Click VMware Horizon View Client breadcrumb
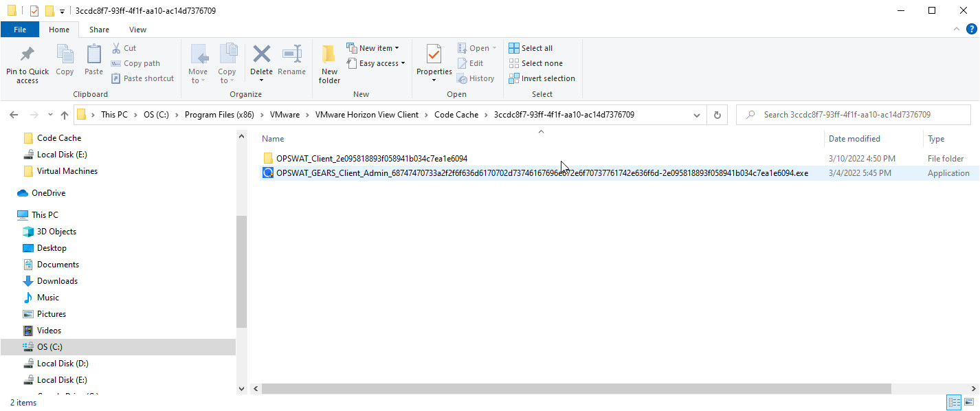Viewport: 980px width, 411px height. click(367, 115)
